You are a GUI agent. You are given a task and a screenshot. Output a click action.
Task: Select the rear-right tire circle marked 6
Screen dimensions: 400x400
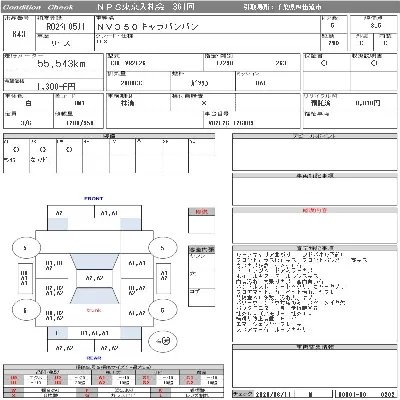coord(162,310)
